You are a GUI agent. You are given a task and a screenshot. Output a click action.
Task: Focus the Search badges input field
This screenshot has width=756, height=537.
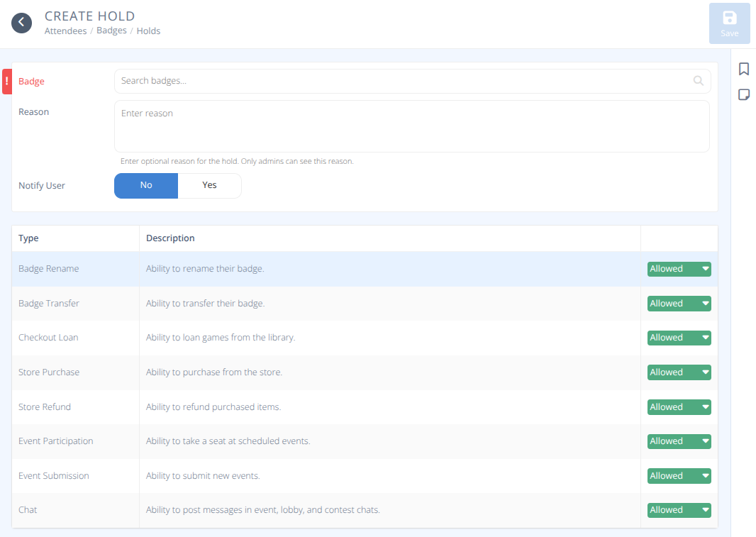tap(404, 81)
